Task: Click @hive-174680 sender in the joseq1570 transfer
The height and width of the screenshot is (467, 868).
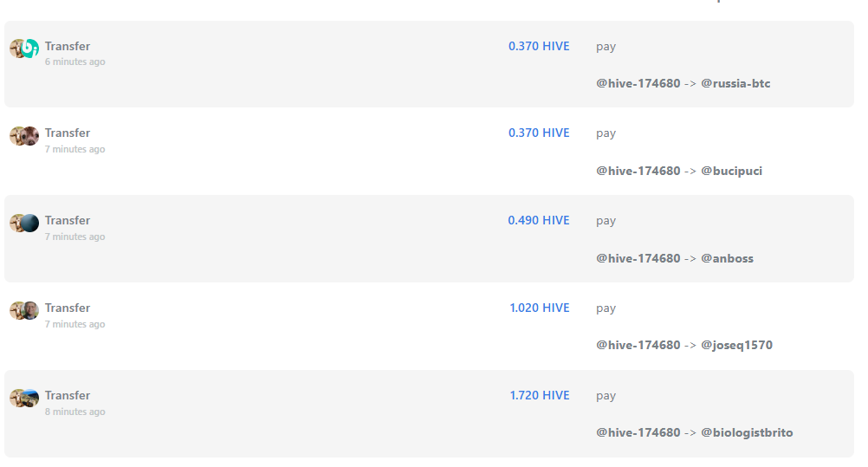Action: [x=638, y=345]
